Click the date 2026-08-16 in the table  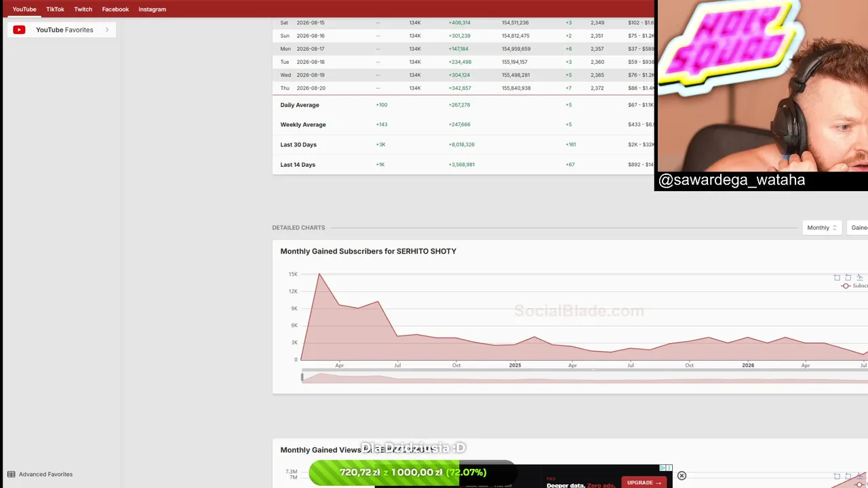tap(311, 36)
